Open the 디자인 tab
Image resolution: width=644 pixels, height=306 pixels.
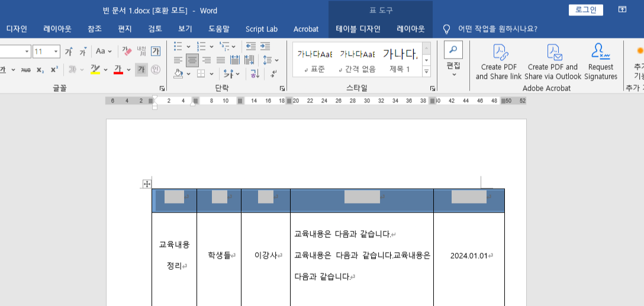(x=17, y=29)
